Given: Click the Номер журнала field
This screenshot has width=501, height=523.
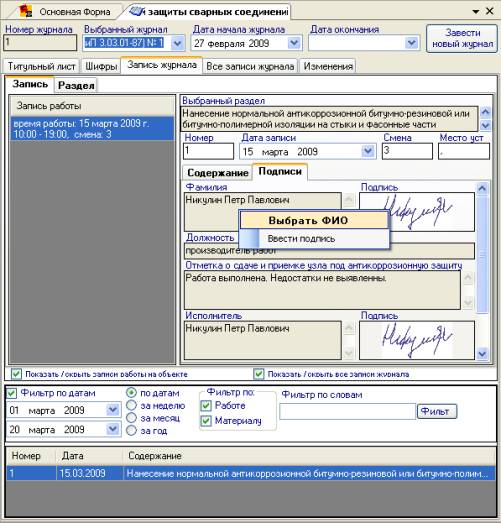Looking at the screenshot, I should pyautogui.click(x=40, y=43).
